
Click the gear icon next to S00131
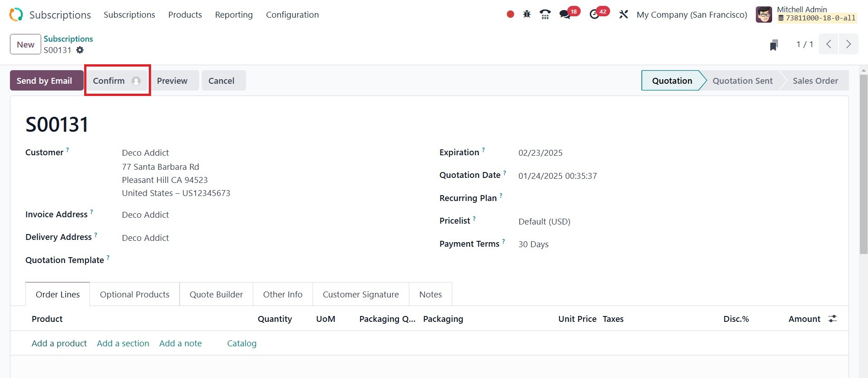[x=80, y=50]
